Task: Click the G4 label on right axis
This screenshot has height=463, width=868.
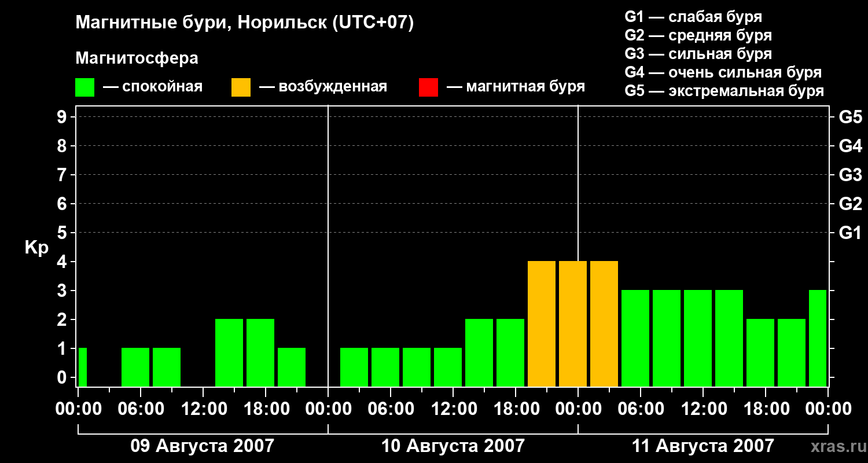Action: point(850,146)
